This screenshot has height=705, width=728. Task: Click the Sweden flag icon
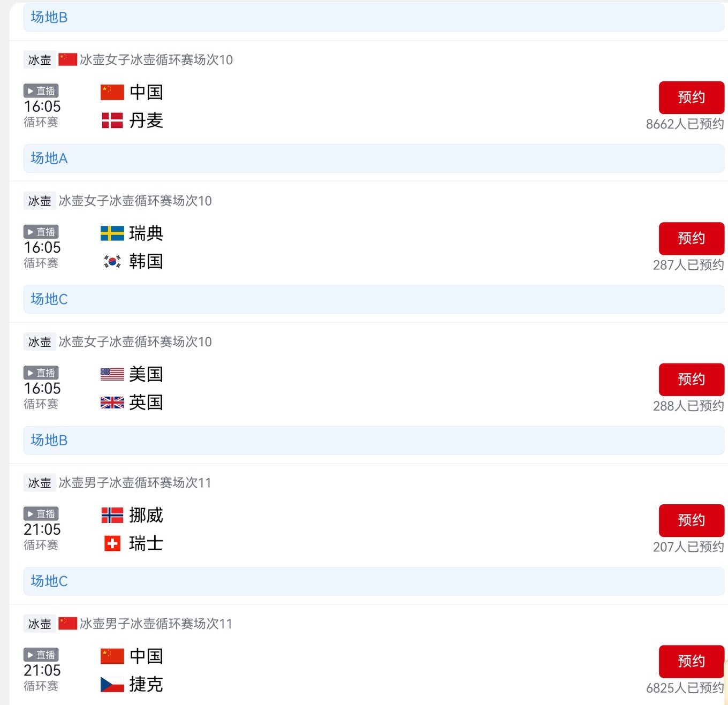point(112,233)
